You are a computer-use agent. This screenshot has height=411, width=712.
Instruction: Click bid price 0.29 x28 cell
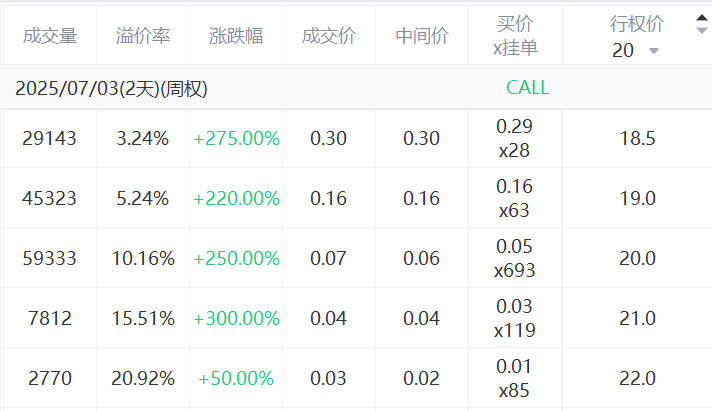pyautogui.click(x=514, y=138)
